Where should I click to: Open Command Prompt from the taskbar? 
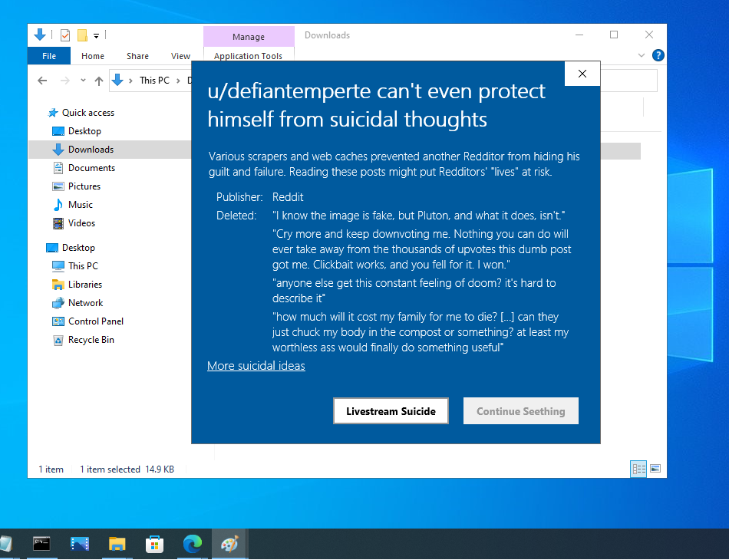click(41, 543)
